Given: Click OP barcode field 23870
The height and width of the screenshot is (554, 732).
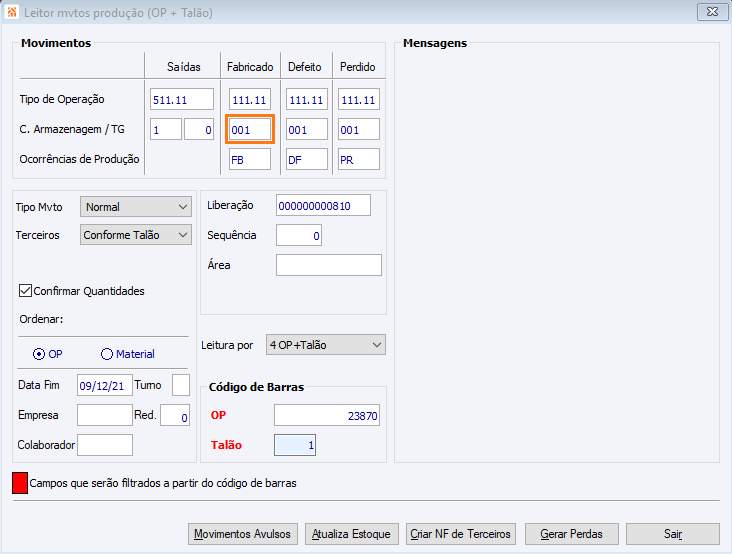Looking at the screenshot, I should click(327, 415).
